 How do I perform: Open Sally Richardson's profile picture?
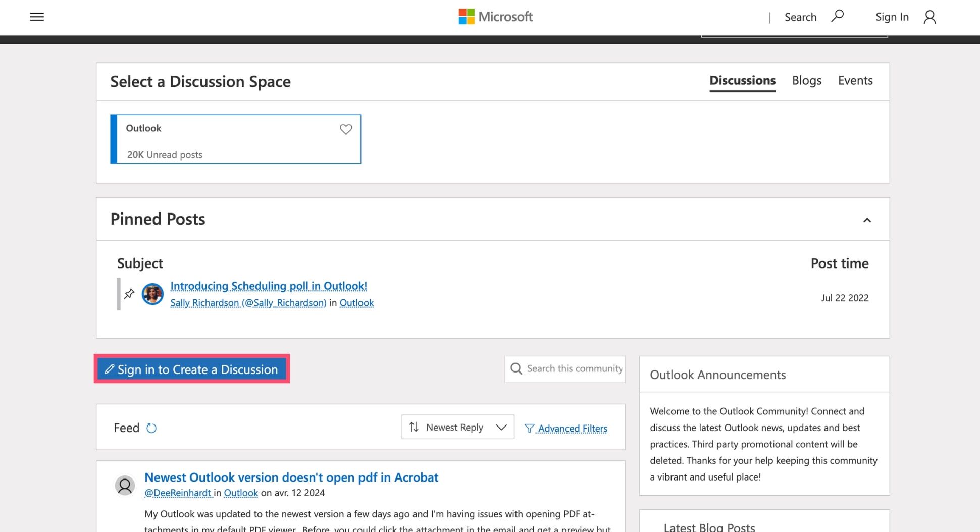tap(152, 294)
